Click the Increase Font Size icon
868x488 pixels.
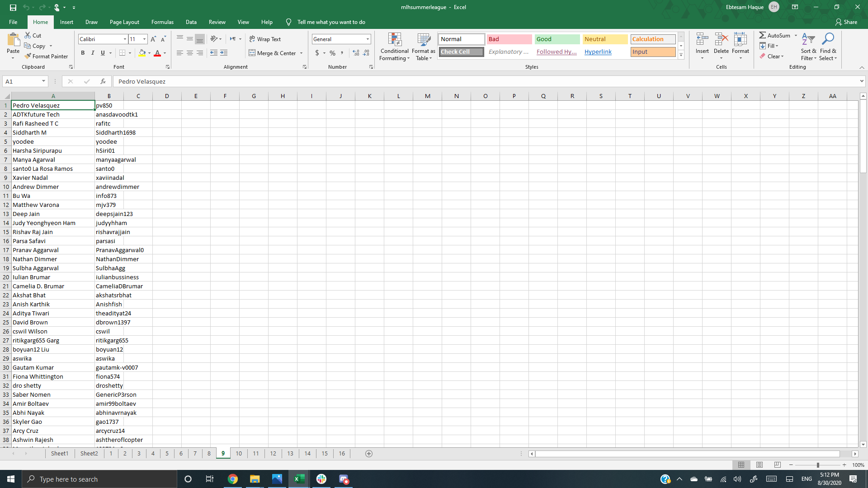point(153,39)
